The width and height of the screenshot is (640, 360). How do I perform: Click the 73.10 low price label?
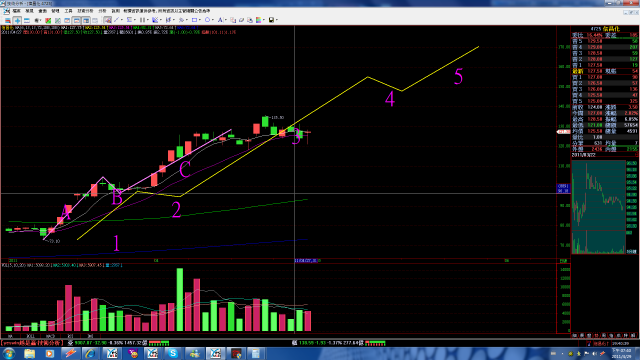click(x=53, y=241)
